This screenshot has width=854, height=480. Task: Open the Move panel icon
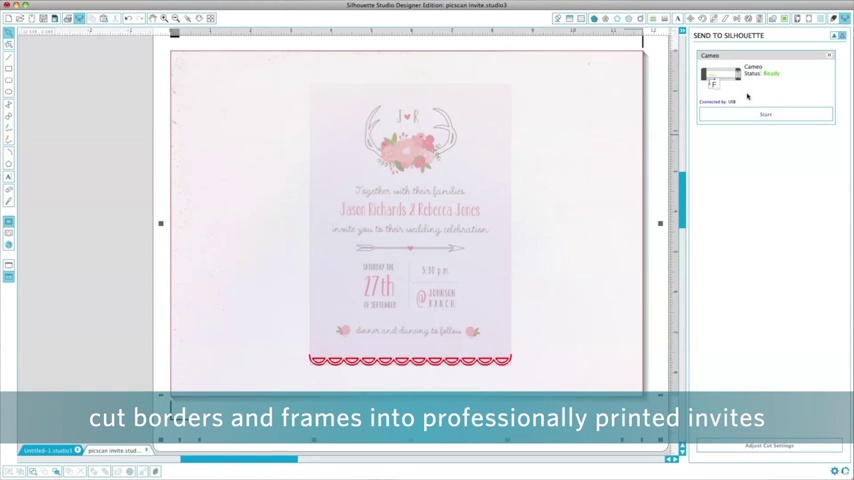(x=690, y=19)
